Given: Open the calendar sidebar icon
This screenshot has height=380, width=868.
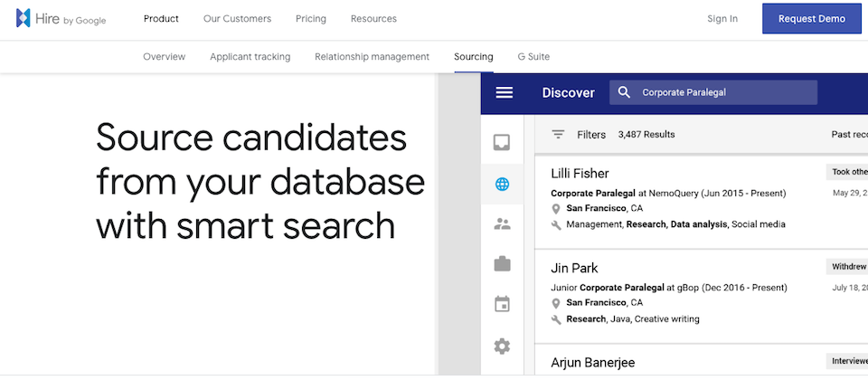Looking at the screenshot, I should pyautogui.click(x=502, y=304).
